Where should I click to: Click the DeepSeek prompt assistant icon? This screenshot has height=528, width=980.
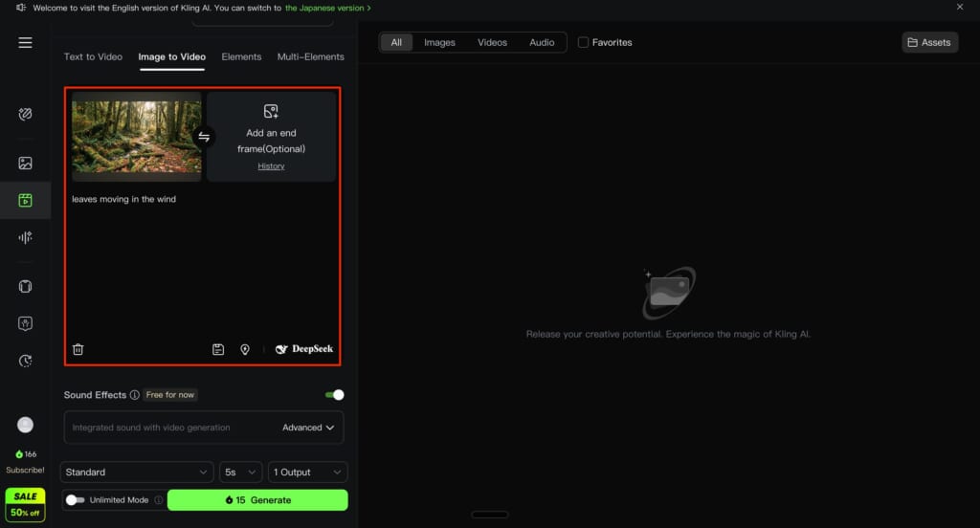(x=304, y=349)
